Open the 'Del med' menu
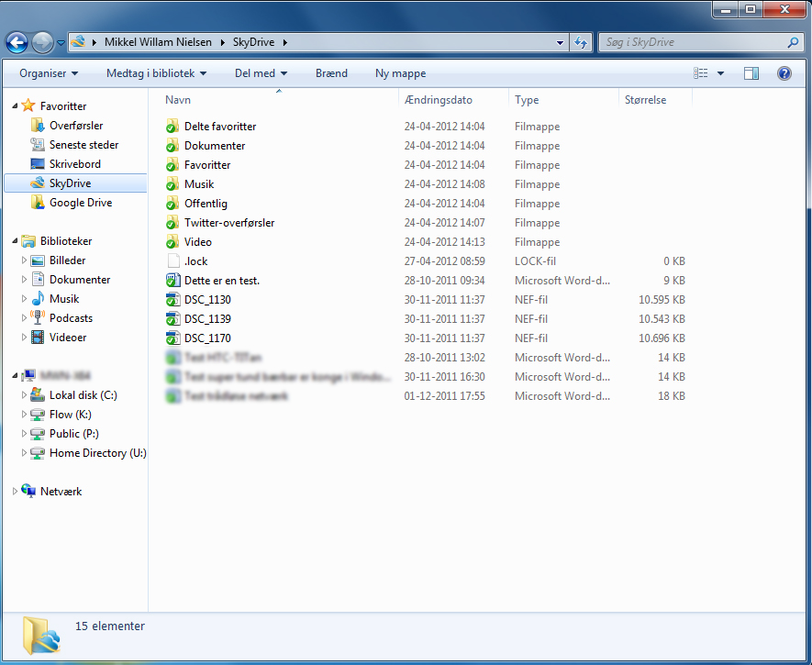This screenshot has width=812, height=665. pos(261,73)
